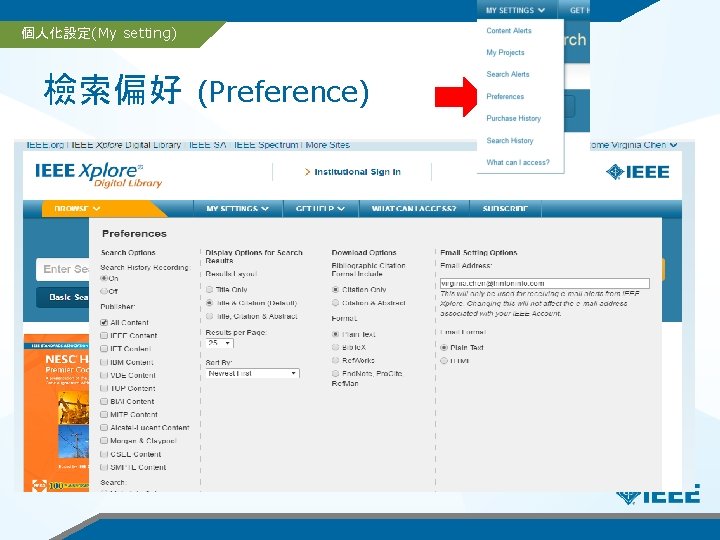
Task: Click the Email Address input field
Action: tap(545, 283)
